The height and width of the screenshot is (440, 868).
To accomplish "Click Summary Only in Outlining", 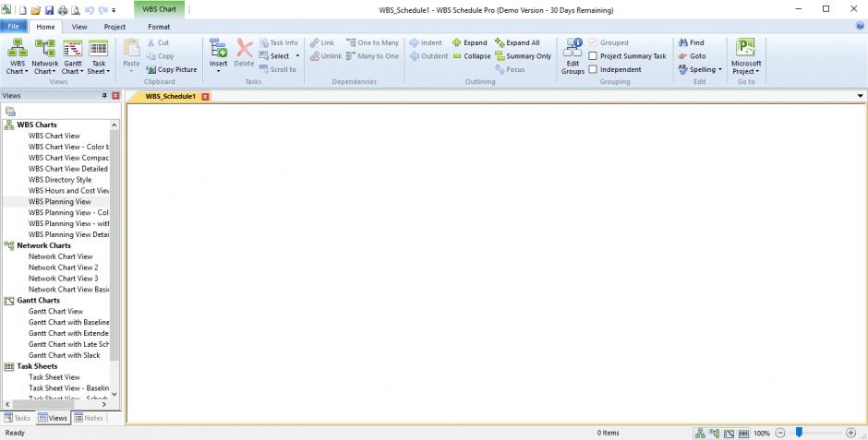I will [x=524, y=56].
